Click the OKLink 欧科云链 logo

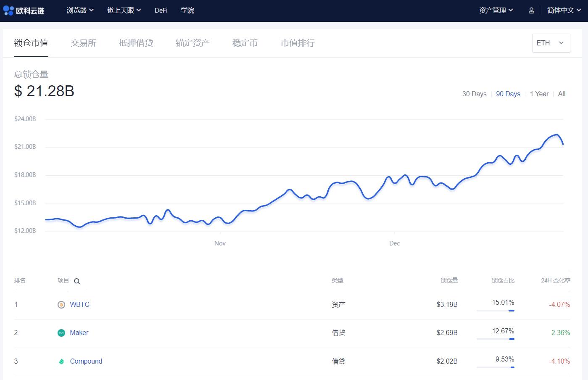point(24,10)
